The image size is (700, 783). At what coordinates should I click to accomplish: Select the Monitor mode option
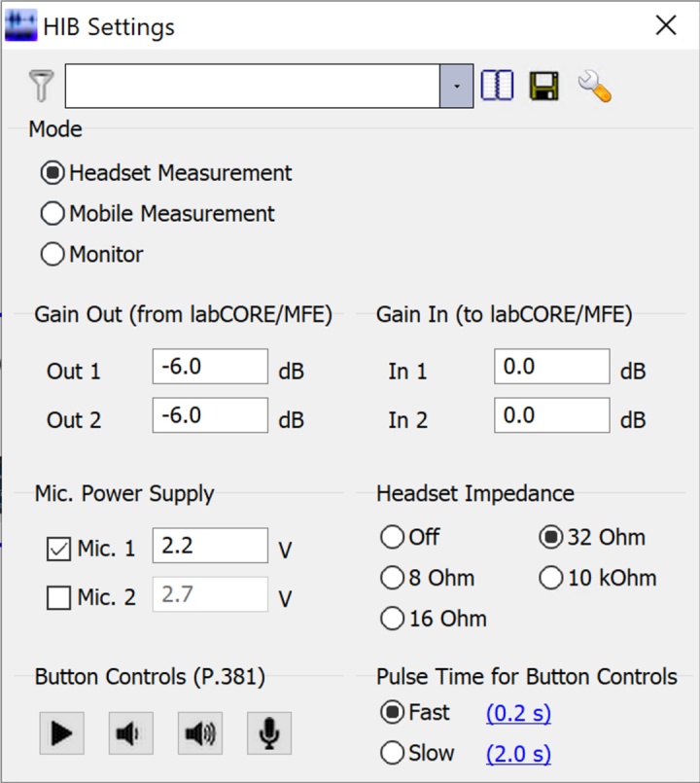[x=52, y=255]
